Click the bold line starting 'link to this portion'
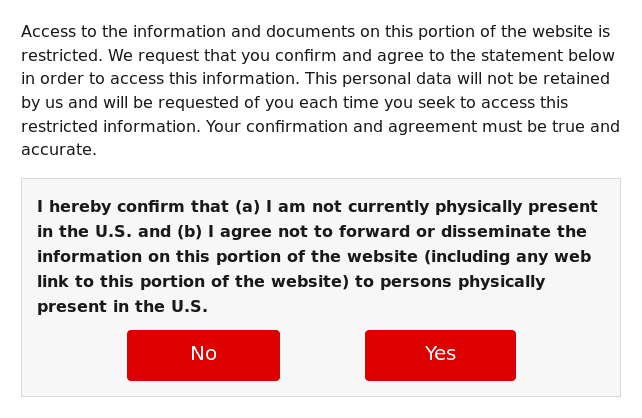 click(x=291, y=282)
